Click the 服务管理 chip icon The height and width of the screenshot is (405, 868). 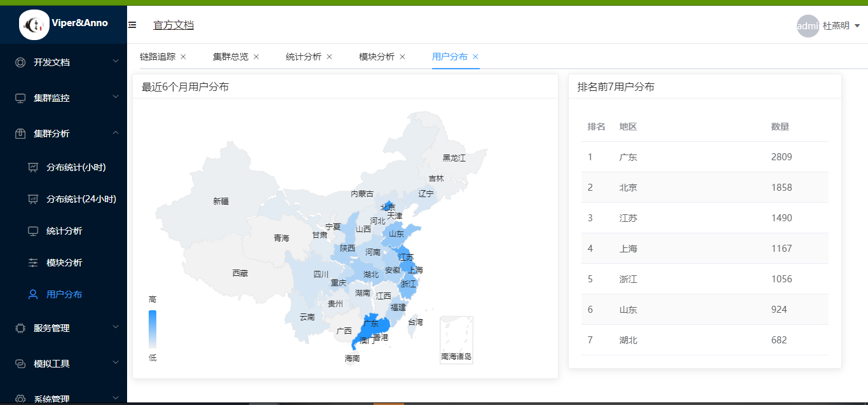(20, 328)
